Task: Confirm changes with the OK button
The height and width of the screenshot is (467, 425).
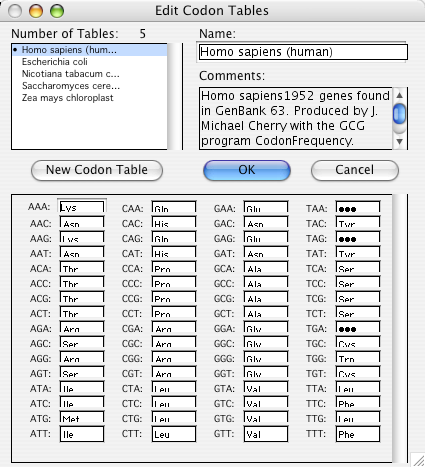Action: pos(247,170)
